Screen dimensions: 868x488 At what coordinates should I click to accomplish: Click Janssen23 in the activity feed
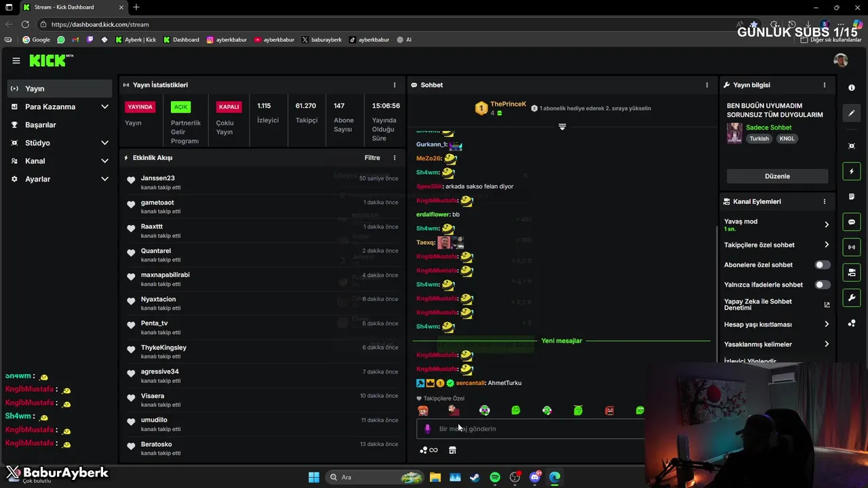pos(158,178)
